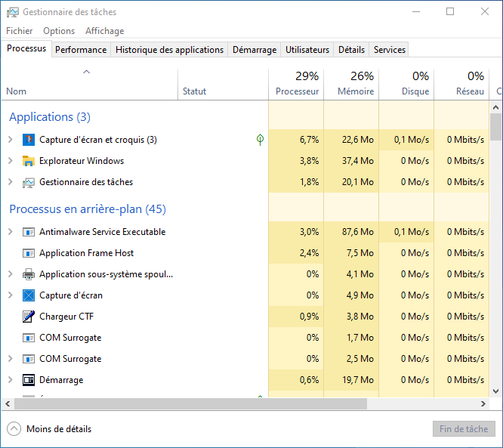Click the green leaf suspended status icon
This screenshot has height=448, width=503.
(260, 140)
